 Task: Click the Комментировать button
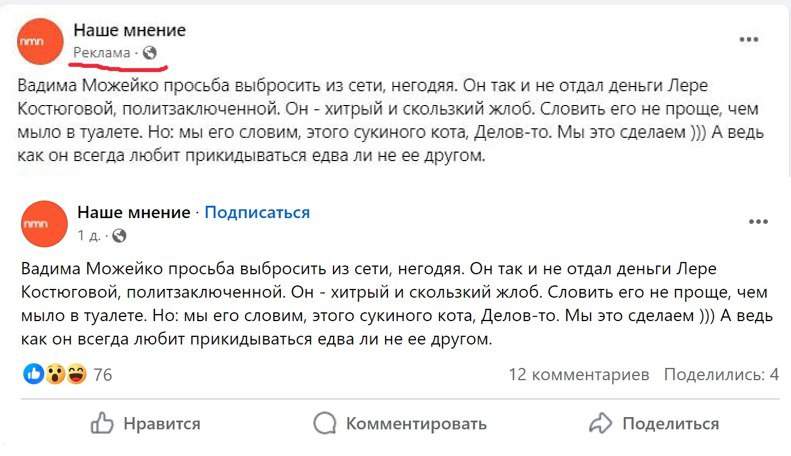[400, 423]
